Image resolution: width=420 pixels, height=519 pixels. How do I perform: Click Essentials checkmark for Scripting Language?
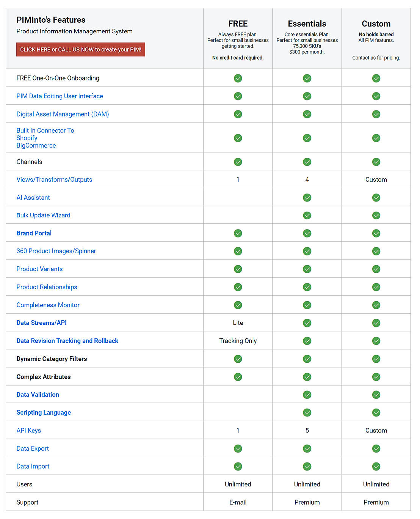[307, 412]
